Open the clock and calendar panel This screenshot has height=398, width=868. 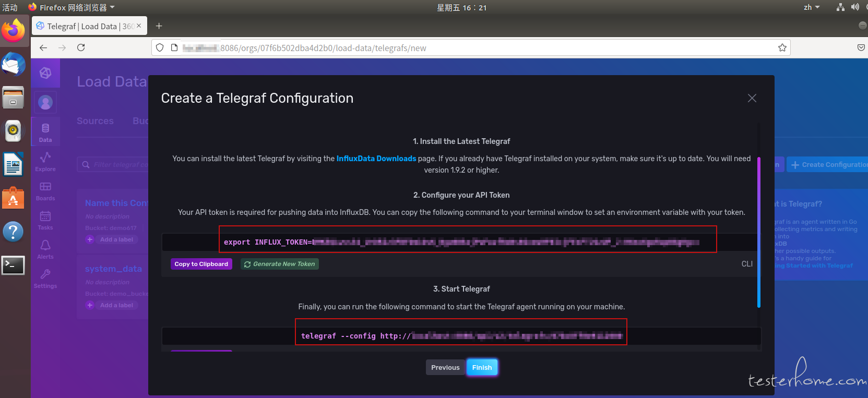point(462,7)
